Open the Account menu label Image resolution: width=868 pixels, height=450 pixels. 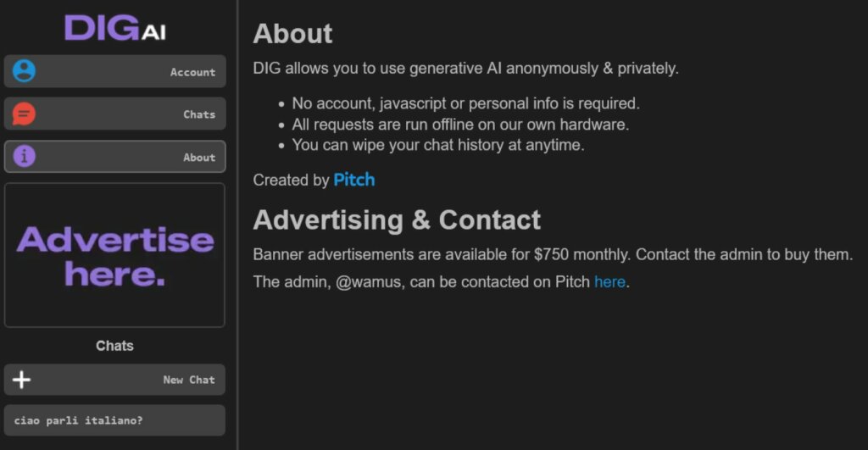tap(192, 72)
